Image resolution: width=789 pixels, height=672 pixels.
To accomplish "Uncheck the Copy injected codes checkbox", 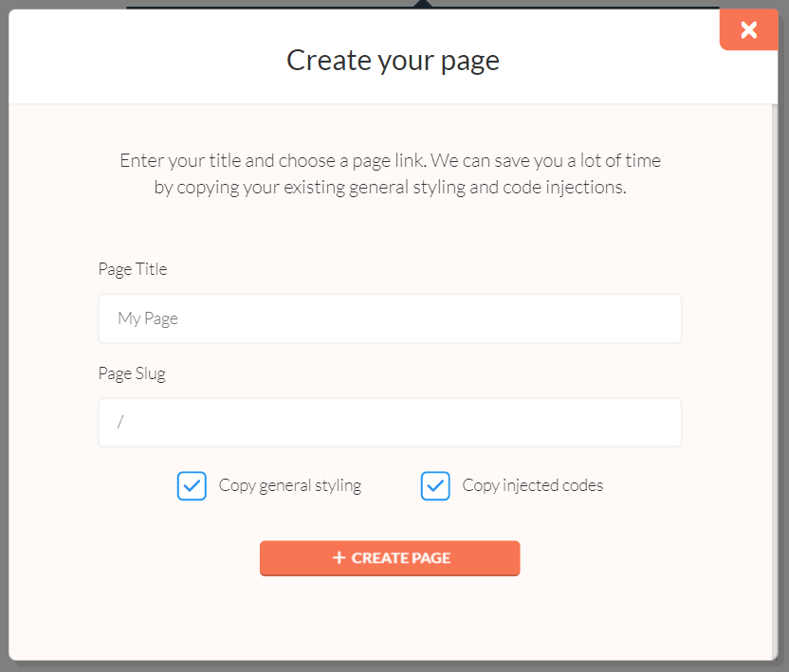I will (435, 486).
